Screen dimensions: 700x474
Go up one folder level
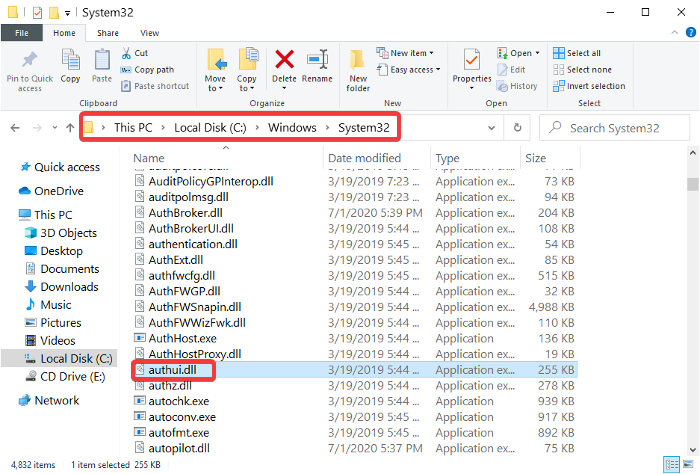click(70, 128)
